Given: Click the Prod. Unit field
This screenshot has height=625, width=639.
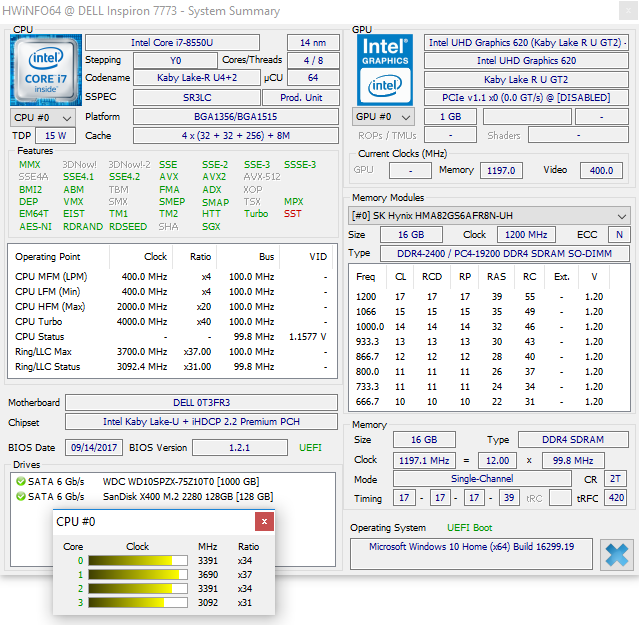Looking at the screenshot, I should click(301, 97).
